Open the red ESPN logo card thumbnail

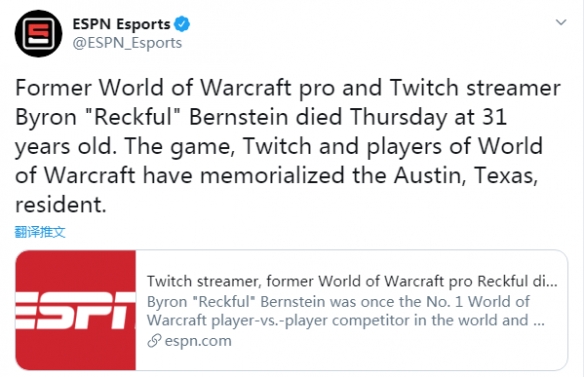(76, 310)
